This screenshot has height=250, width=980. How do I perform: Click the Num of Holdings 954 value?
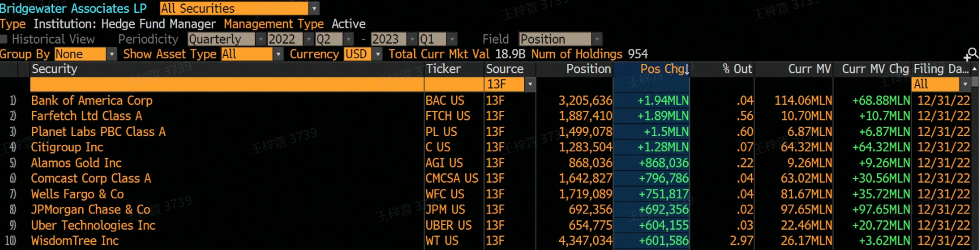[x=638, y=54]
